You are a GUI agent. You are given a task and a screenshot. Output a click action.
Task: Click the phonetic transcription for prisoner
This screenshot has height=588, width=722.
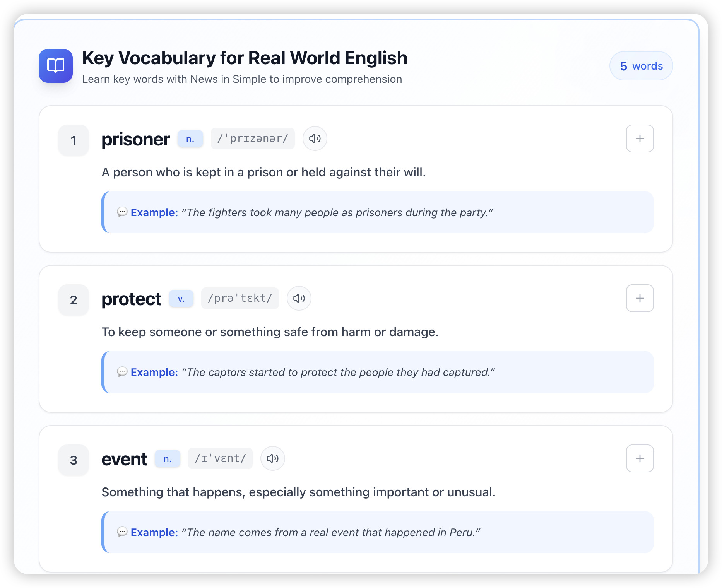click(253, 138)
